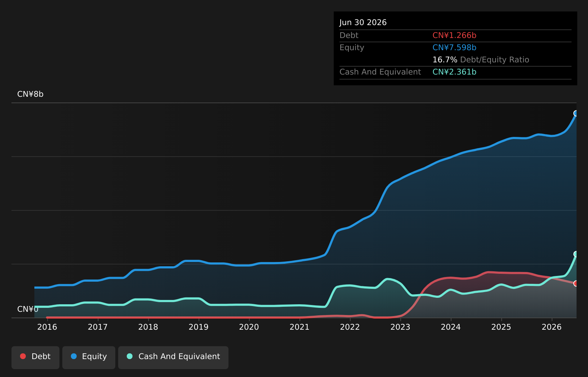Click the Debt label in tooltip
588x377 pixels.
tap(349, 35)
